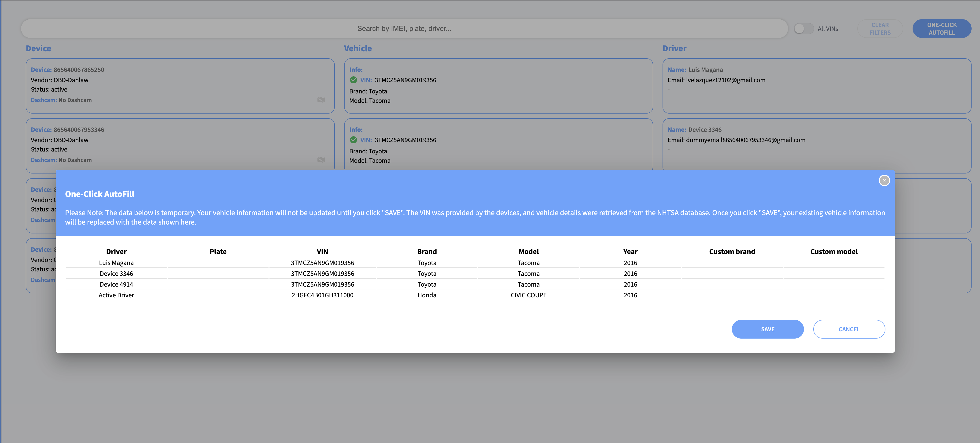The height and width of the screenshot is (443, 980).
Task: Click dashcam icon on device 865640067953346
Action: click(x=321, y=160)
